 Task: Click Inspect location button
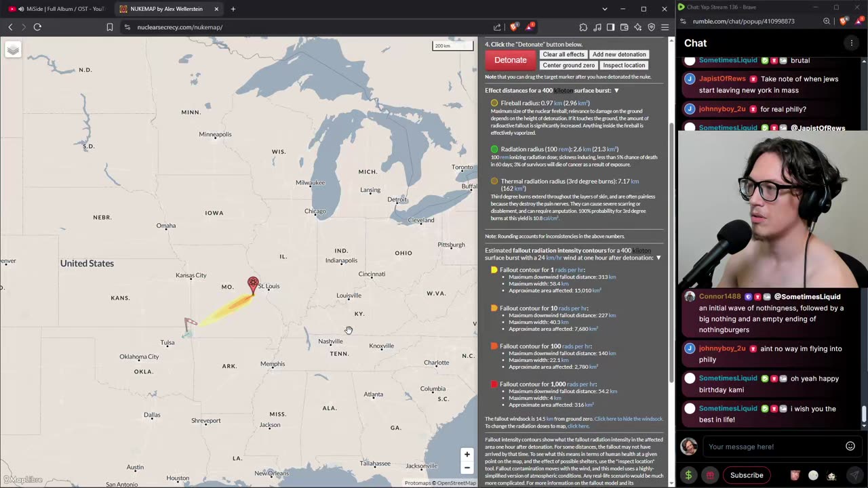coord(624,65)
